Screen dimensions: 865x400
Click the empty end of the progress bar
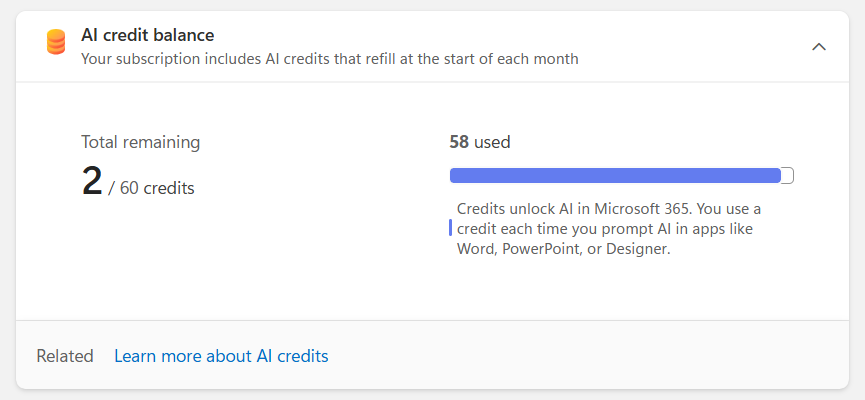[x=788, y=176]
